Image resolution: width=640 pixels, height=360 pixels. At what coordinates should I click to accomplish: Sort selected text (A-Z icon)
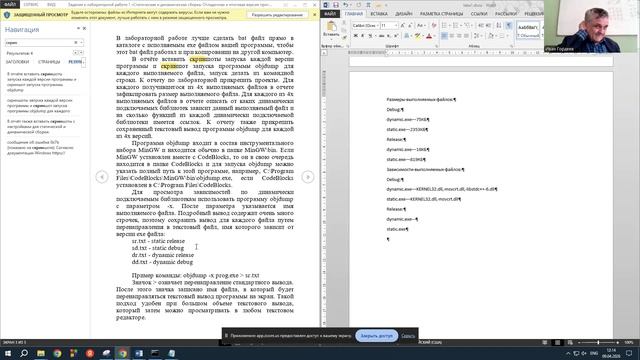(x=499, y=26)
